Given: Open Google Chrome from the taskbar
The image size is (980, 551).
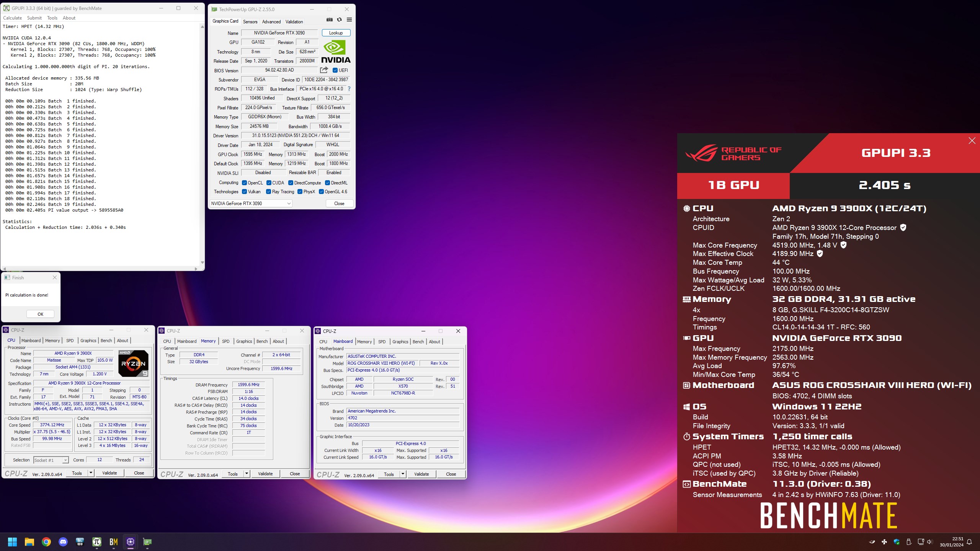Looking at the screenshot, I should click(x=46, y=542).
